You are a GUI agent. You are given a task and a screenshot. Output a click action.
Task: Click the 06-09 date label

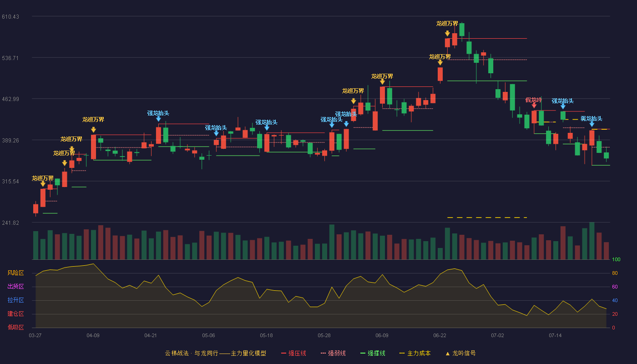click(x=382, y=335)
